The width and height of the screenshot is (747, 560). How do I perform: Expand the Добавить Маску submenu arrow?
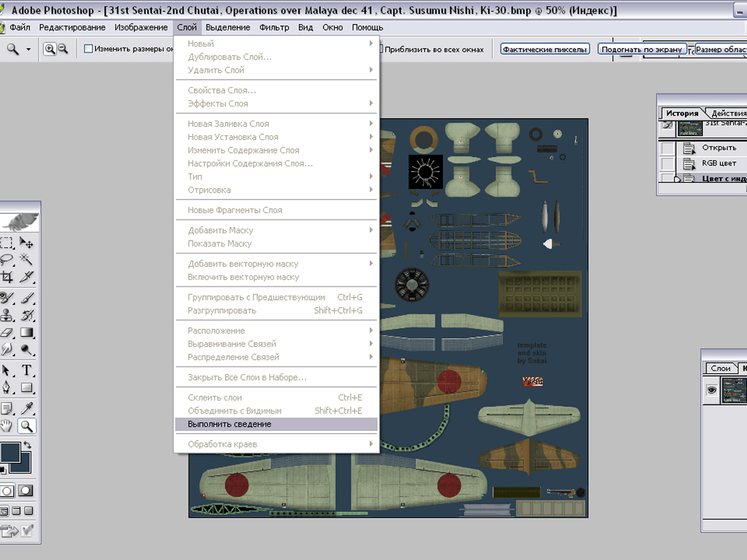tap(371, 230)
